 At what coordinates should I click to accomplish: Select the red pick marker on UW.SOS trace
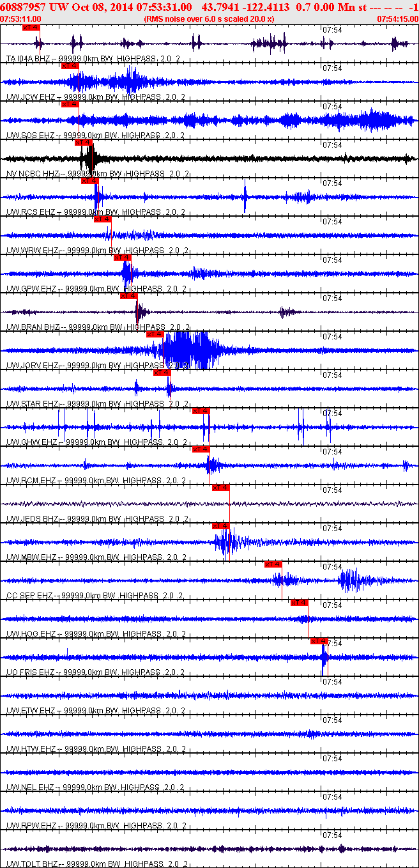[x=70, y=104]
